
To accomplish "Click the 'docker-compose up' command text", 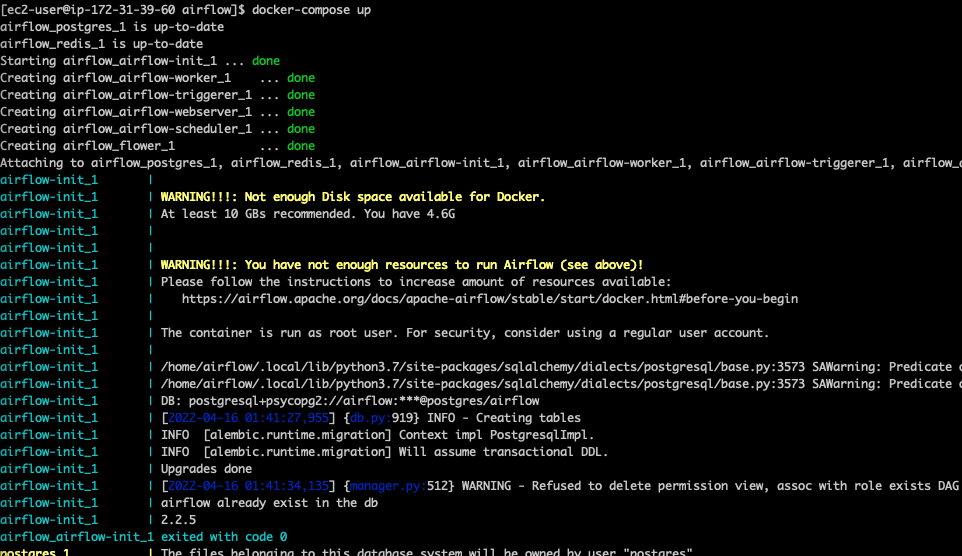I will coord(311,10).
